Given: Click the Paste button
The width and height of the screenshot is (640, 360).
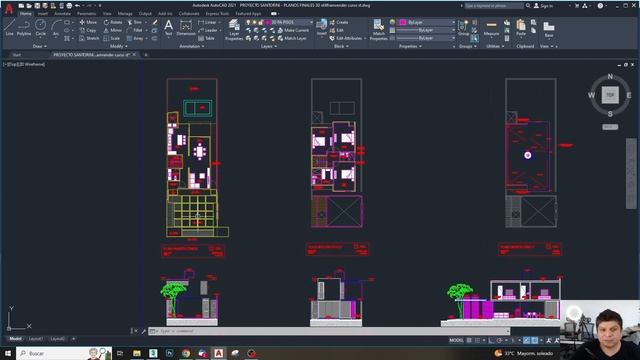Looking at the screenshot, I should coord(521,29).
